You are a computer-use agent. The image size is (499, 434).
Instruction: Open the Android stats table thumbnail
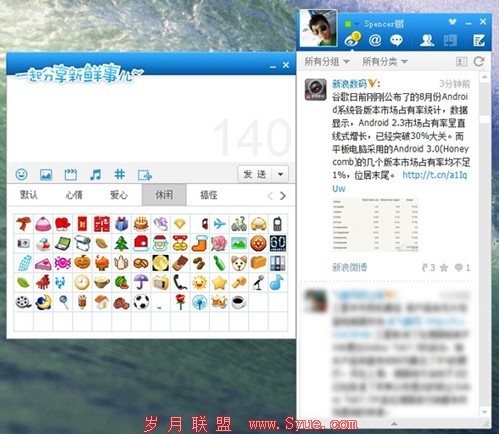pyautogui.click(x=375, y=224)
